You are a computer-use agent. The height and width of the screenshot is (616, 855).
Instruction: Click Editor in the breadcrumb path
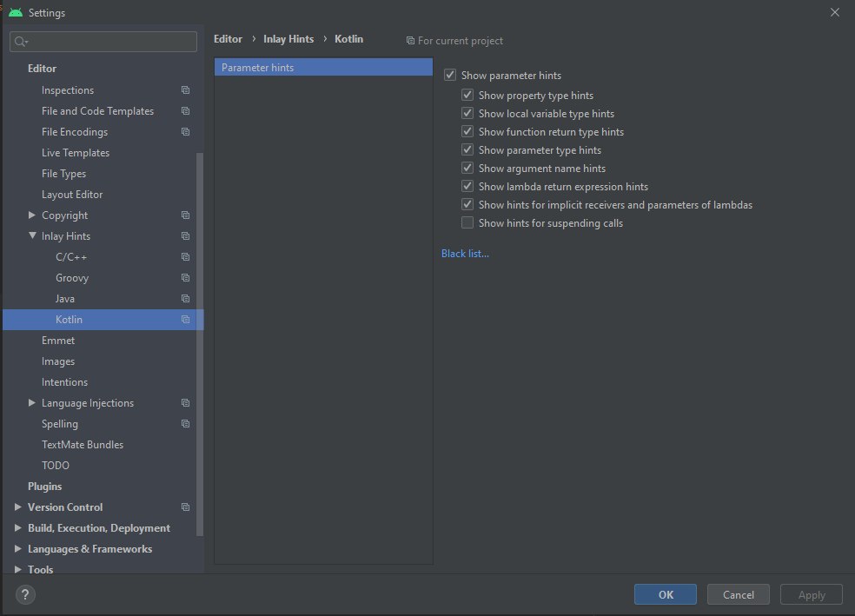[228, 39]
